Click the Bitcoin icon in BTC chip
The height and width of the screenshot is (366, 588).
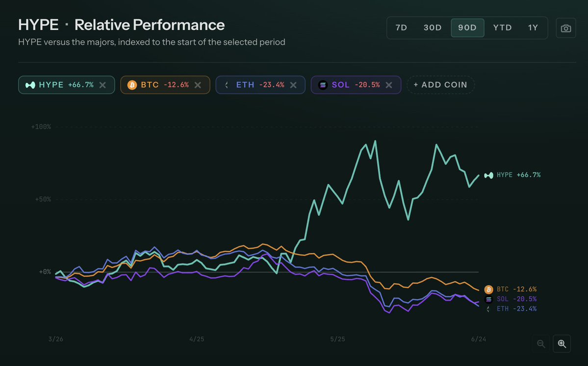132,85
